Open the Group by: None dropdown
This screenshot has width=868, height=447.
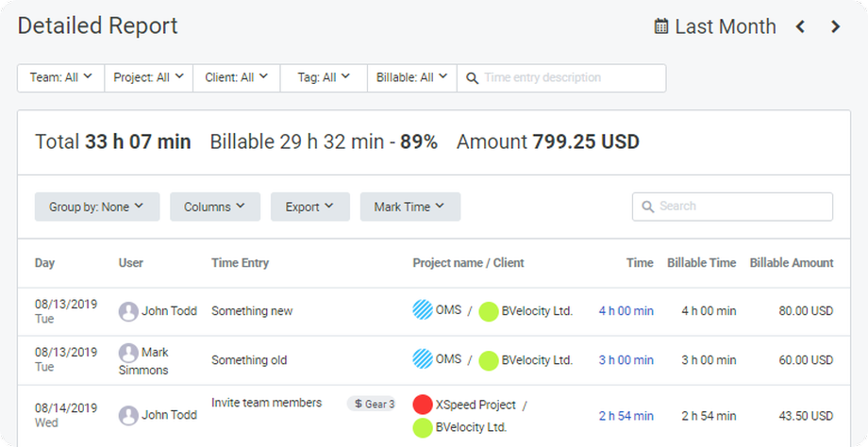click(x=97, y=207)
